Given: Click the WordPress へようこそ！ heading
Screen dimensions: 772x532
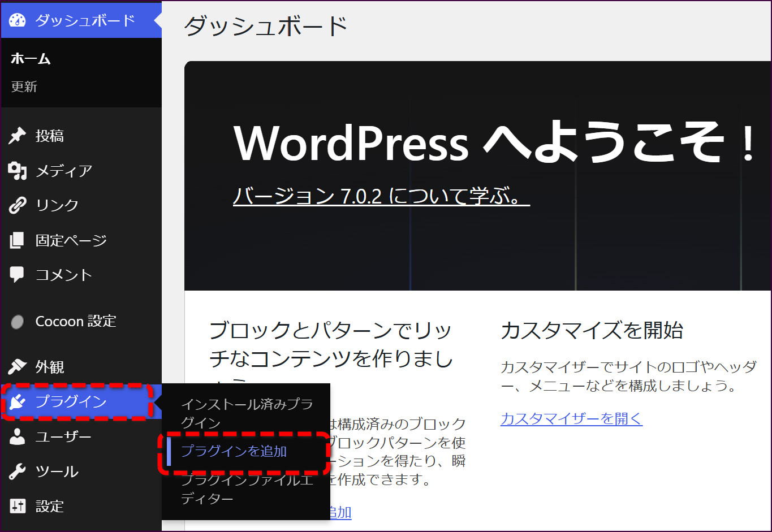Looking at the screenshot, I should click(495, 142).
